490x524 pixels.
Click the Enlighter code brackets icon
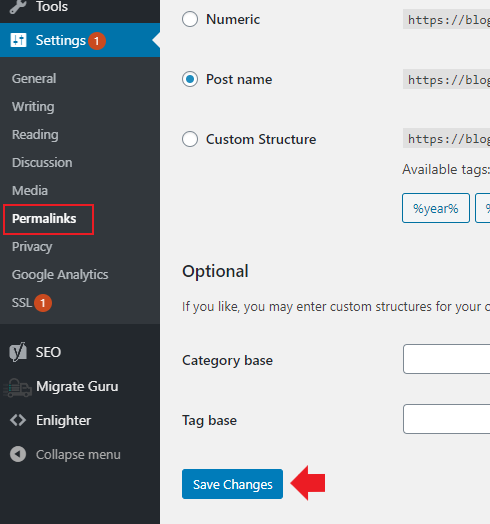click(x=18, y=420)
